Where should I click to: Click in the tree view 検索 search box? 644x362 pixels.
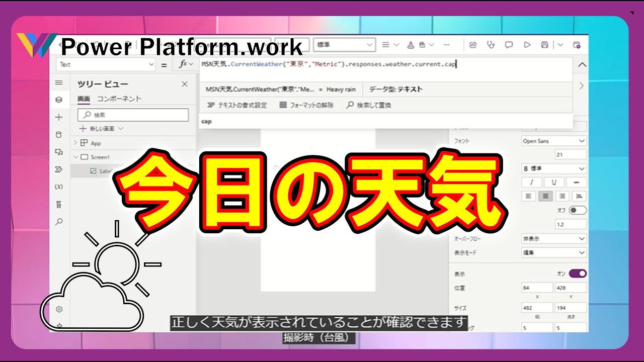pos(133,115)
